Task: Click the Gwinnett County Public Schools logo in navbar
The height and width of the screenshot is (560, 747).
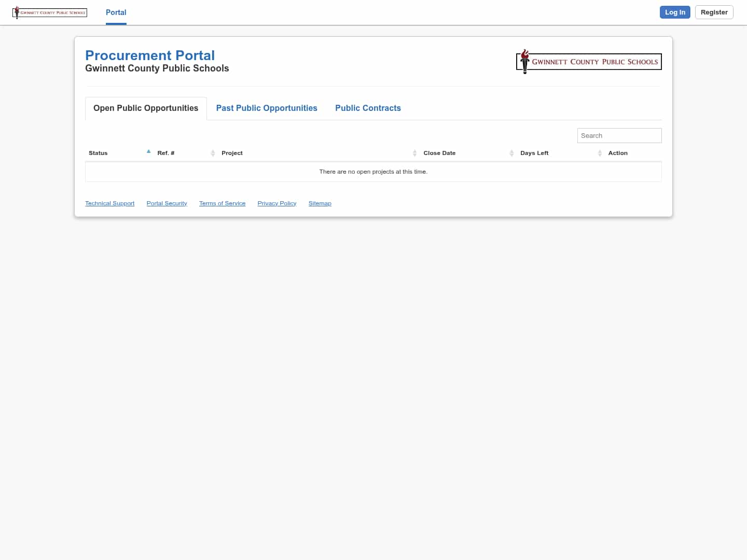Action: click(50, 12)
